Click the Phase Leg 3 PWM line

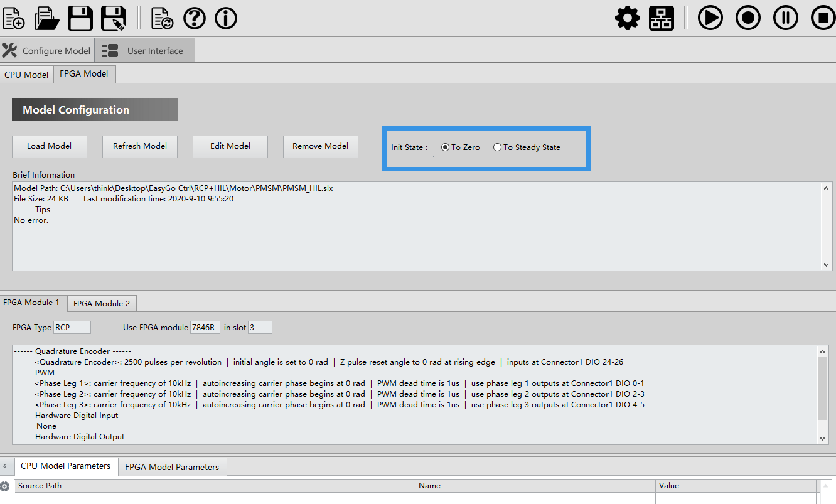pyautogui.click(x=340, y=405)
